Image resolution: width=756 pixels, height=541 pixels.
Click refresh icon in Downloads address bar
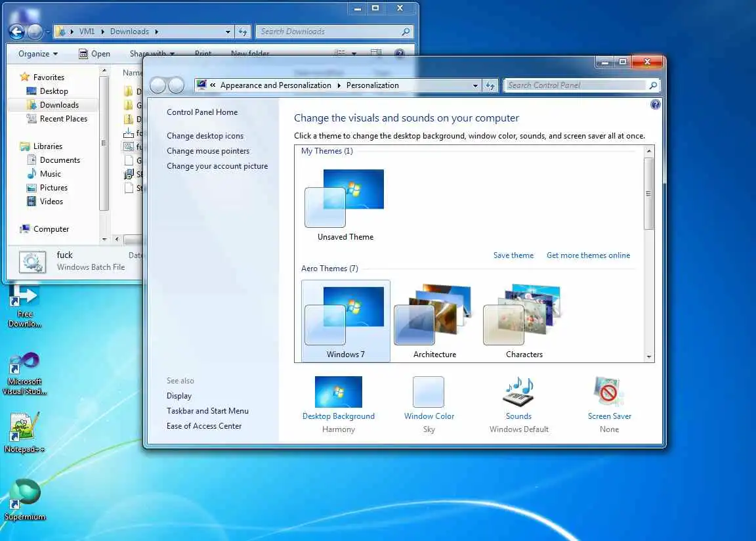tap(243, 32)
